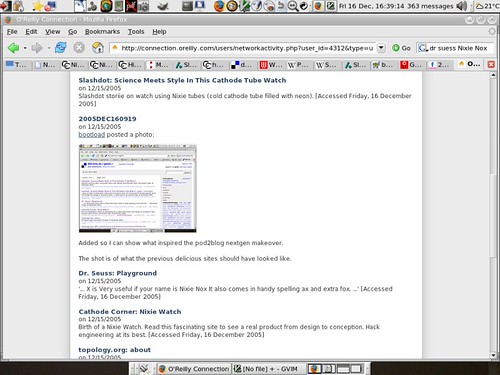Click the throbber gear icon beside Help menu
The height and width of the screenshot is (375, 500).
click(492, 32)
